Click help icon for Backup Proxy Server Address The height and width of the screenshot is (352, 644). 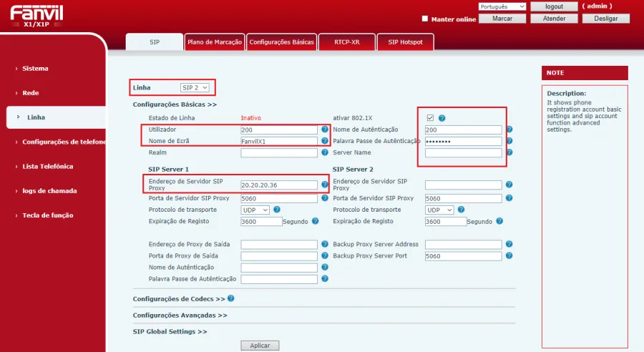click(509, 244)
